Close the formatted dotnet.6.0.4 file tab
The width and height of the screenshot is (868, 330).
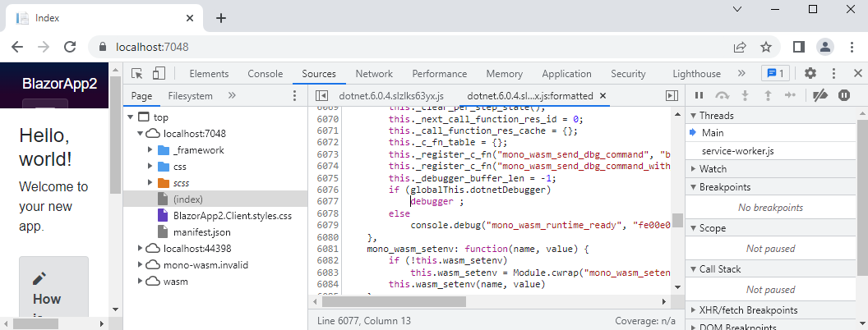[603, 95]
